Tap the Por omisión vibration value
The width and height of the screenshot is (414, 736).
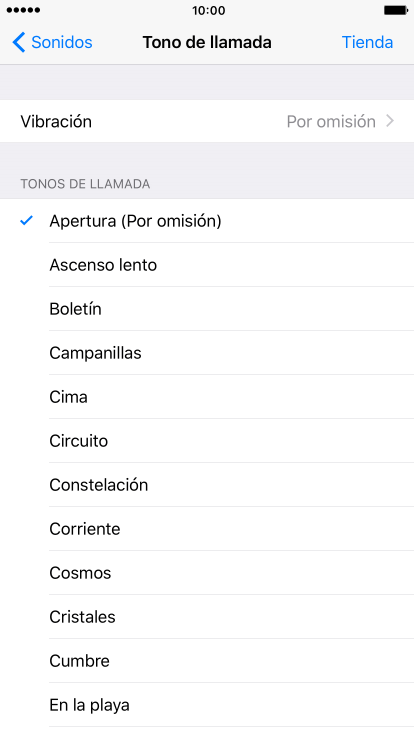[331, 122]
